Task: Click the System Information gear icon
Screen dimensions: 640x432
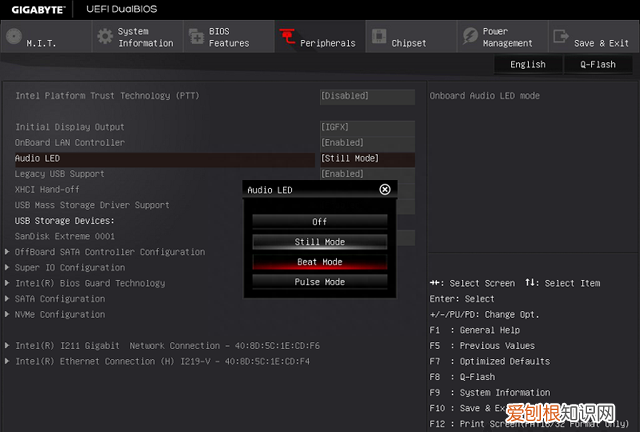Action: pos(105,37)
